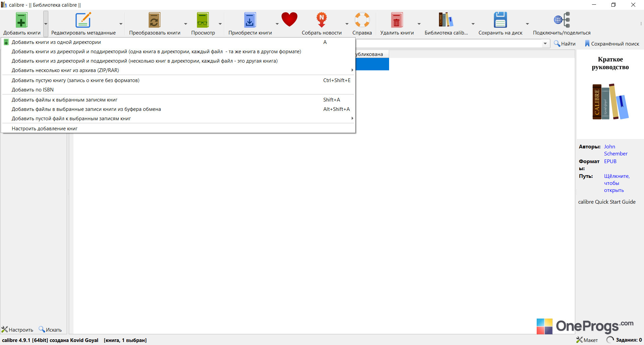This screenshot has height=345, width=644.
Task: Click the Get books download icon
Action: 250,20
